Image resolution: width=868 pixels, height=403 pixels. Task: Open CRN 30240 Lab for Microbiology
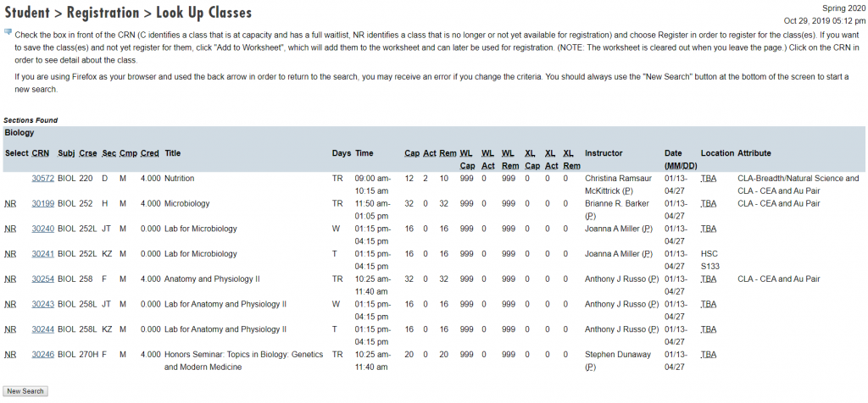pyautogui.click(x=42, y=229)
